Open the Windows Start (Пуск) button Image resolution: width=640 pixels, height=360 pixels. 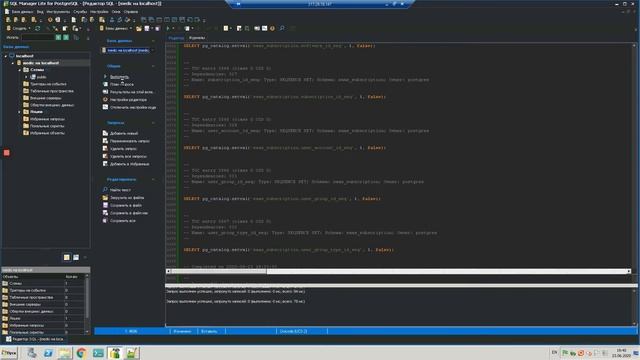9,353
